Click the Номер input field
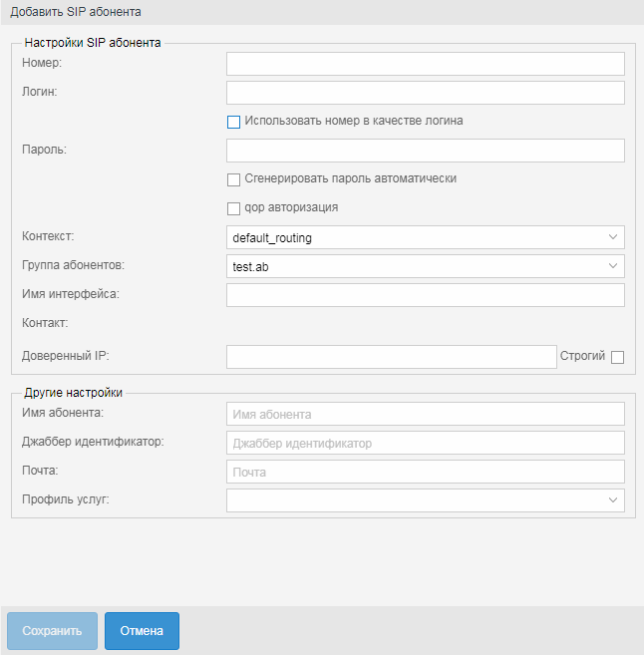644x655 pixels. [425, 64]
